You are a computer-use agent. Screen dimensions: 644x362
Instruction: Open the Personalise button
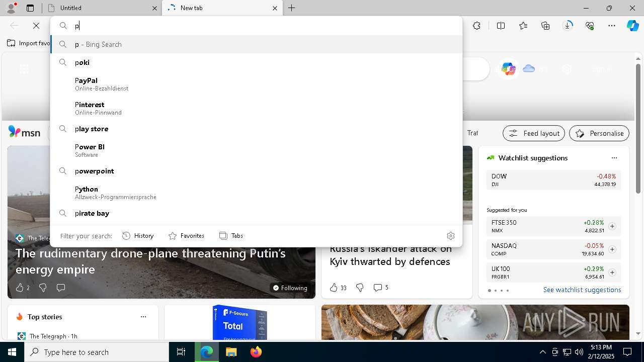pos(599,133)
